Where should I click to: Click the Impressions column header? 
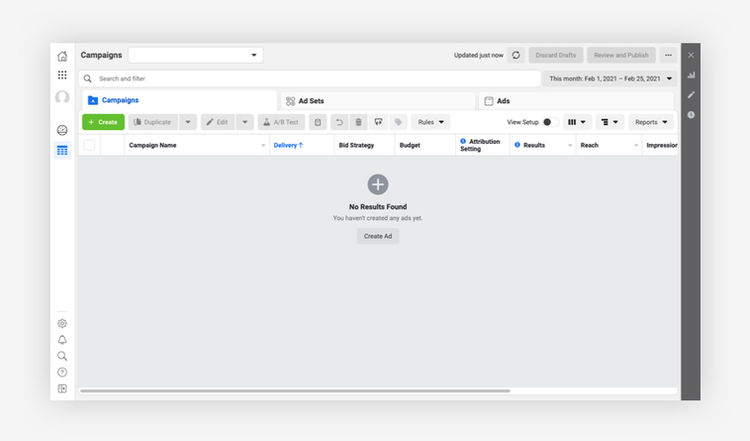(662, 145)
